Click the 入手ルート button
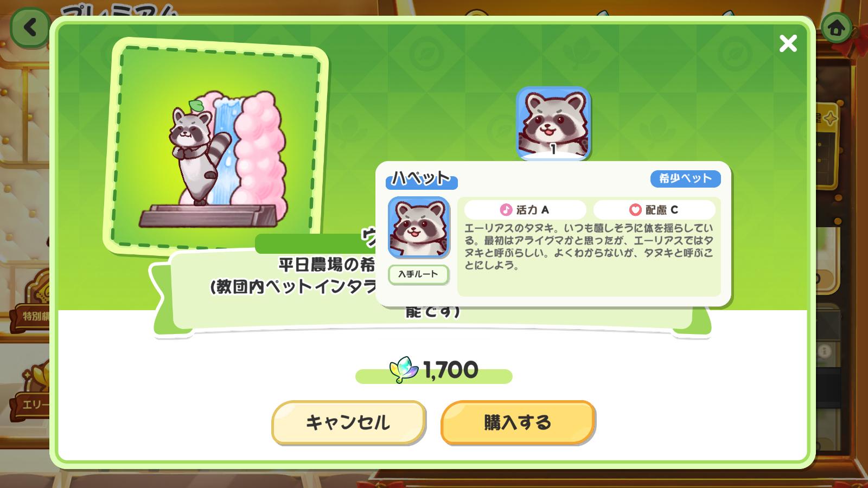The image size is (868, 488). coord(418,274)
